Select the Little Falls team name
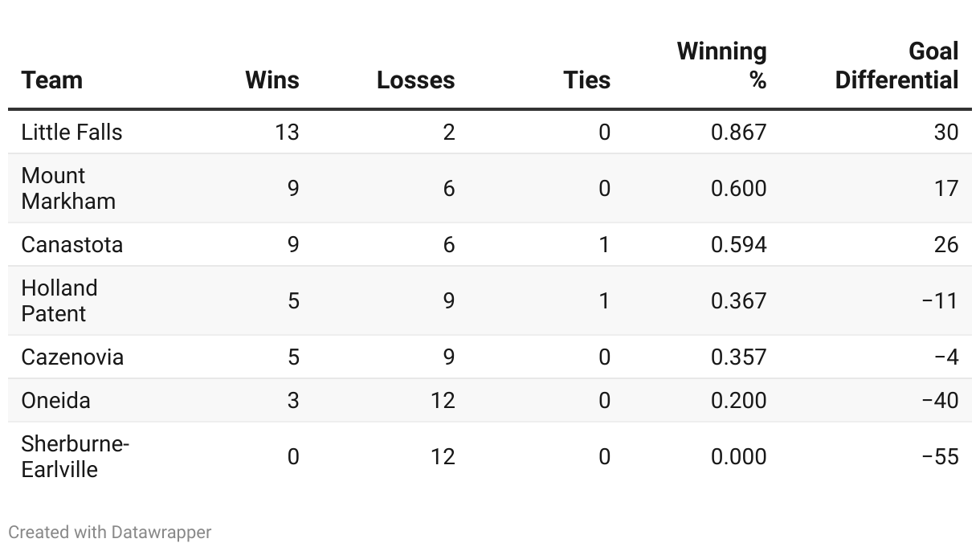Screen dimensions: 980x551 [72, 132]
